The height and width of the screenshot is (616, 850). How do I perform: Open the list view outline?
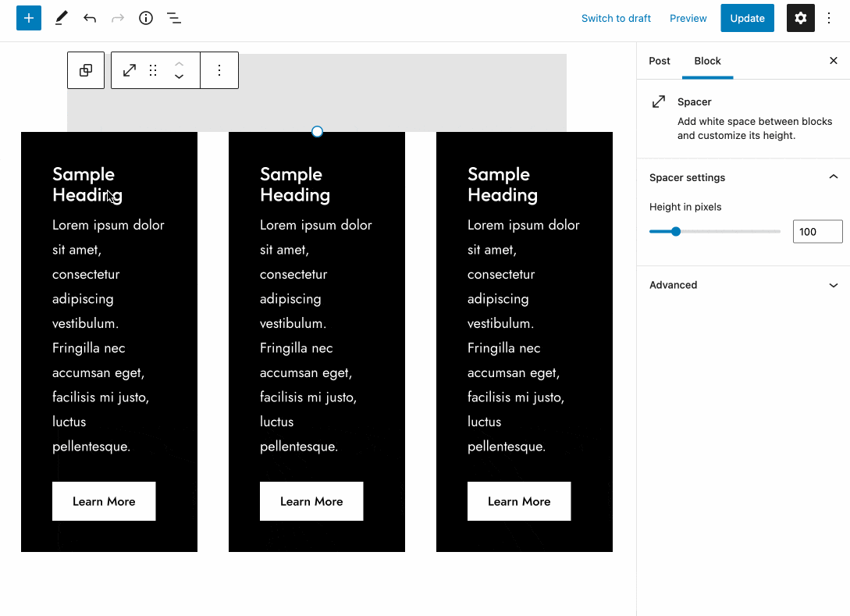[174, 18]
